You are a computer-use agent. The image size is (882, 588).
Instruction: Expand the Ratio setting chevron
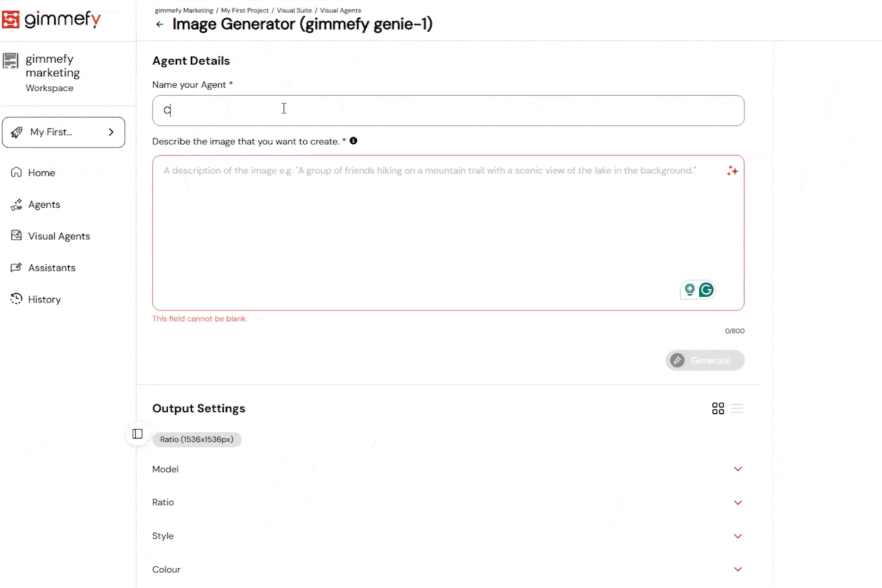(738, 503)
